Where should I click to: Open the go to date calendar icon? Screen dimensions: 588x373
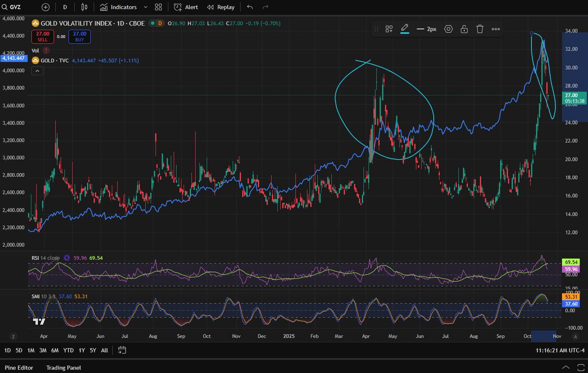pyautogui.click(x=122, y=350)
